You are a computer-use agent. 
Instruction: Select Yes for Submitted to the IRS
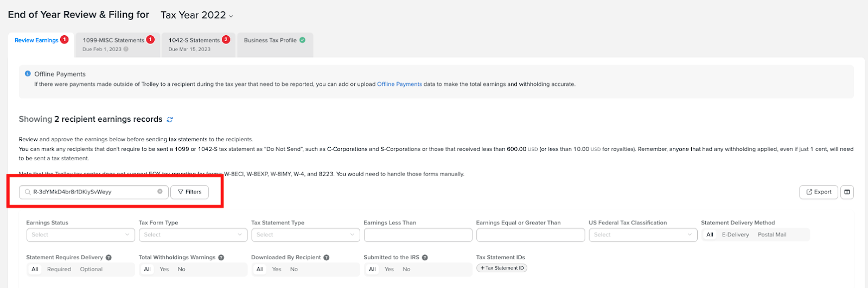click(389, 270)
